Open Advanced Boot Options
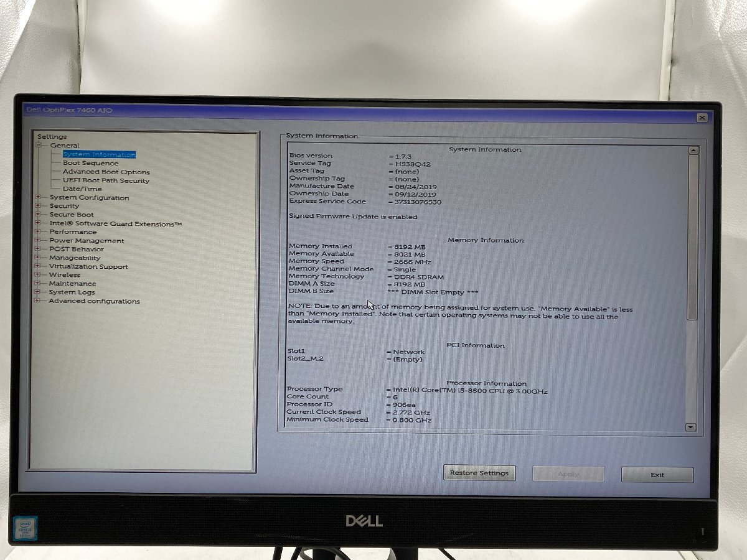 tap(106, 172)
